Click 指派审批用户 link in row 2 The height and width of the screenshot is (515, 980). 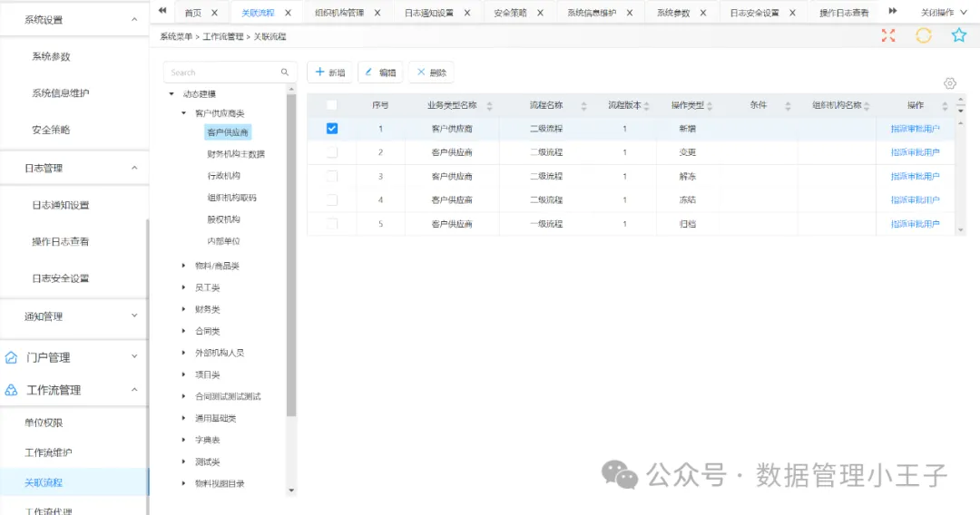click(915, 152)
